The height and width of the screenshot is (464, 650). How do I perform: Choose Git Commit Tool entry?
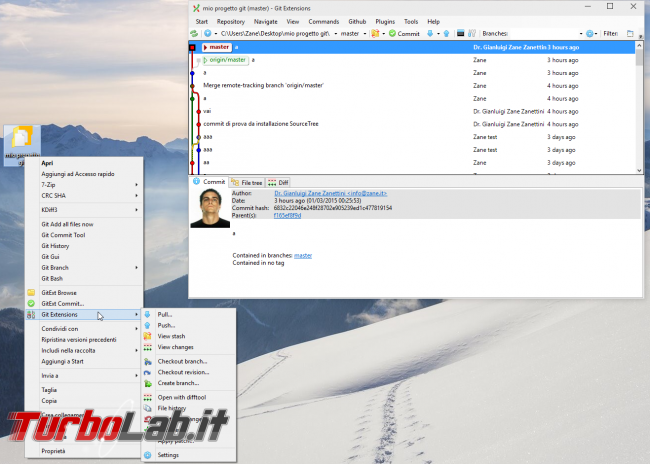coord(84,235)
